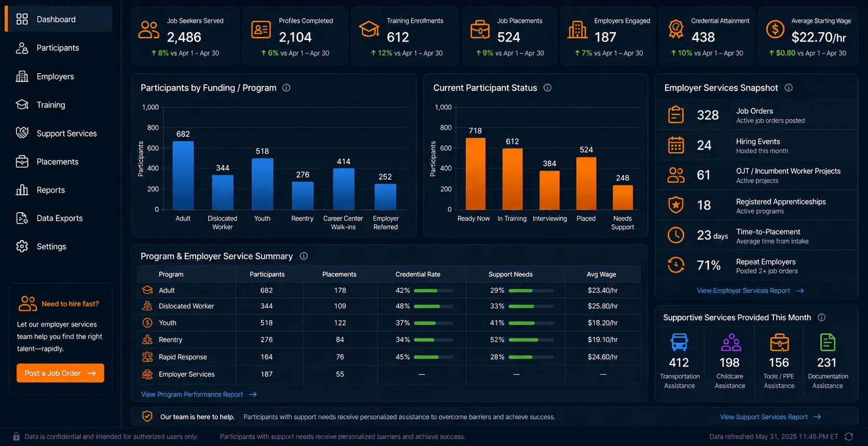Click info icon beside Supportive Services Provided This Month
Viewport: 868px width, 446px height.
(821, 317)
